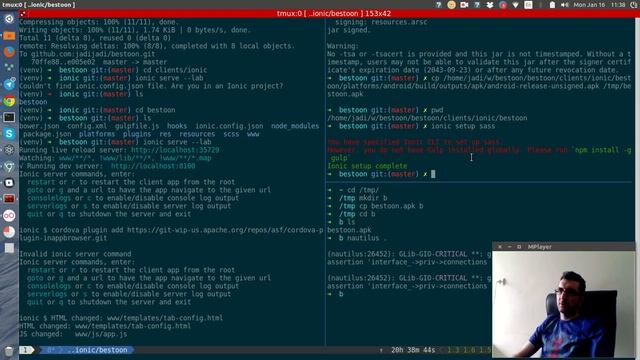This screenshot has height=360, width=640.
Task: Launch Google Chrome from the dock
Action: coord(9,101)
